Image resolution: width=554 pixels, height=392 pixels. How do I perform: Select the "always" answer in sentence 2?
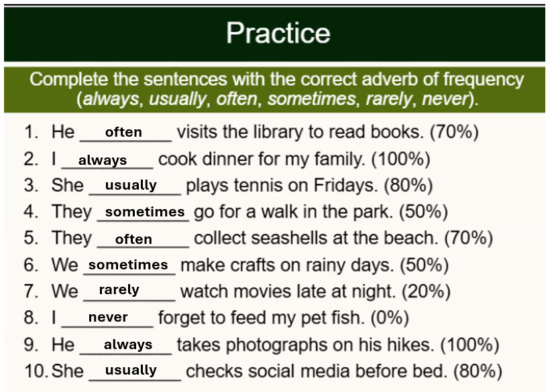(103, 160)
